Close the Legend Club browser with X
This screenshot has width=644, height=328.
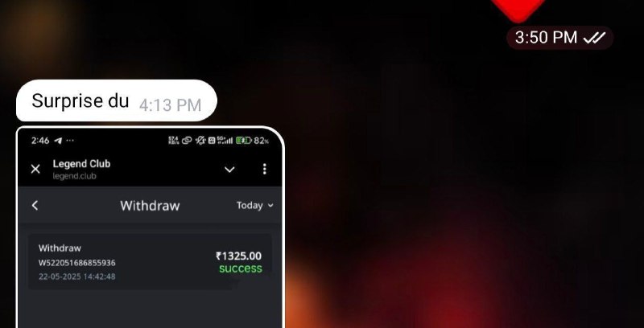point(35,169)
